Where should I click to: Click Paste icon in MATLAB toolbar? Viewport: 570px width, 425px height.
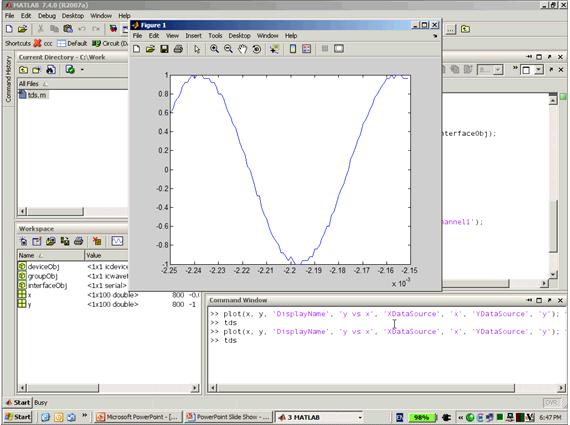pyautogui.click(x=68, y=29)
